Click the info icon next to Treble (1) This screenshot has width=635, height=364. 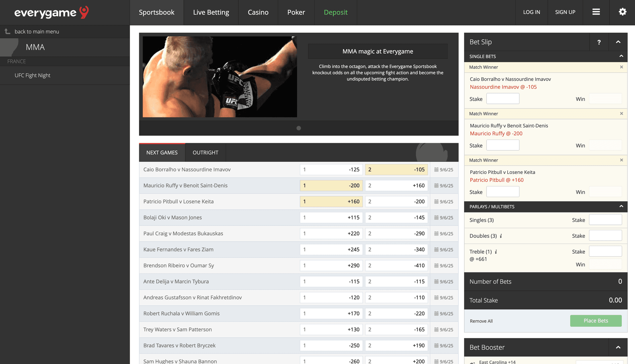[496, 252]
